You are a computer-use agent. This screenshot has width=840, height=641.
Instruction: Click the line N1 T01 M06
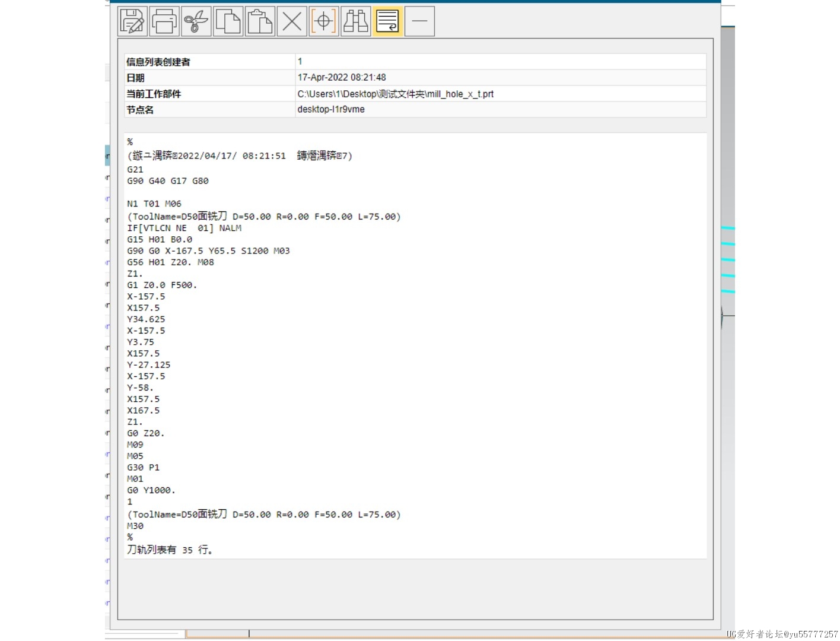pos(154,204)
